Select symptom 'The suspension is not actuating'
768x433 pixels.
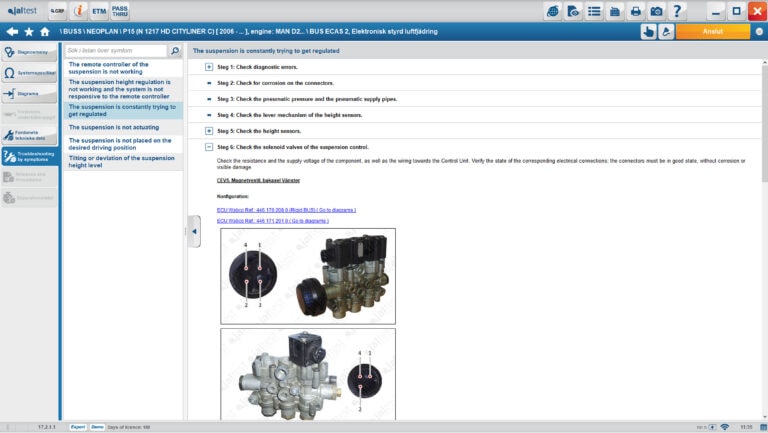123,127
